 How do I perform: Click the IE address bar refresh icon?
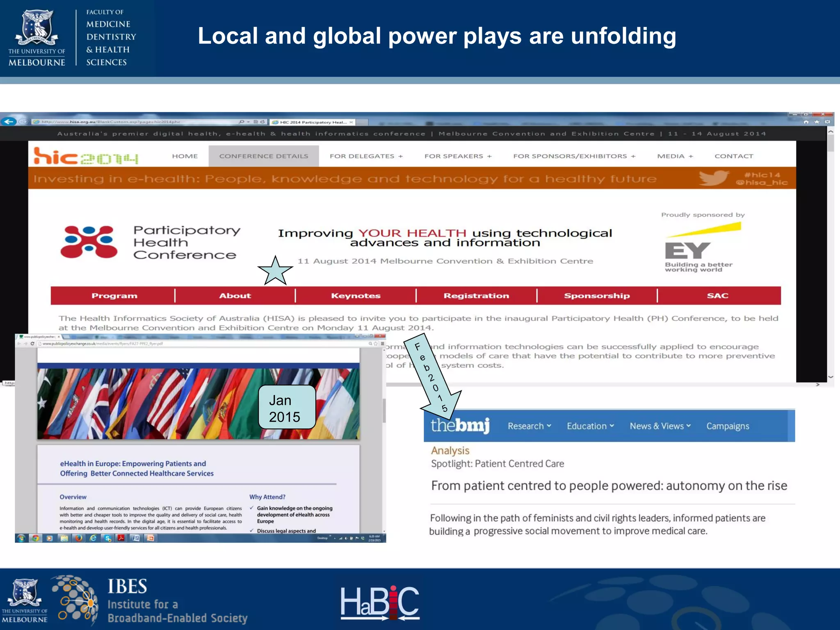point(262,122)
